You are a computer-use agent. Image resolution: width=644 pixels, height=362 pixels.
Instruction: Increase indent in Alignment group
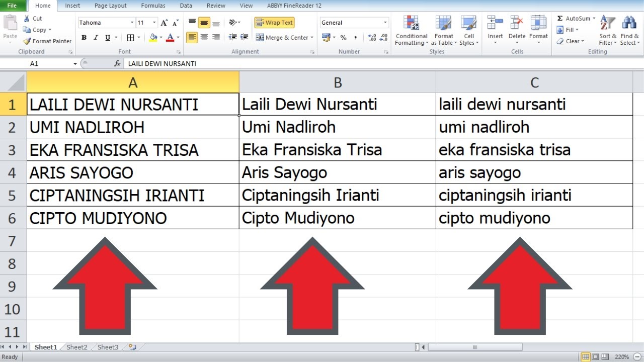pos(245,38)
